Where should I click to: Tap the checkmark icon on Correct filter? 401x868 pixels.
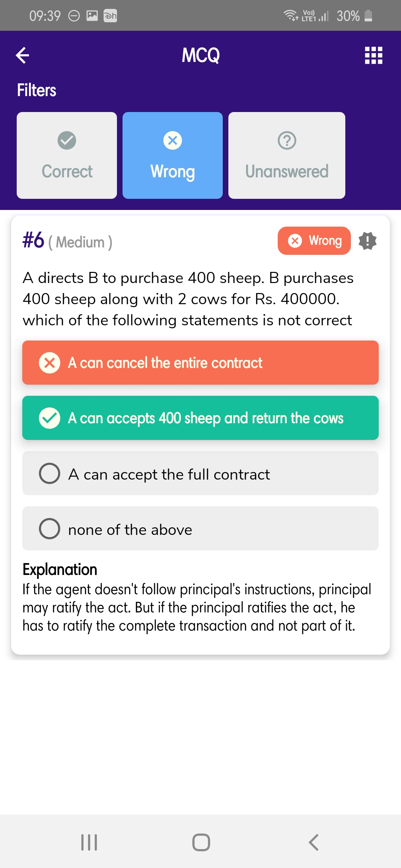[67, 141]
